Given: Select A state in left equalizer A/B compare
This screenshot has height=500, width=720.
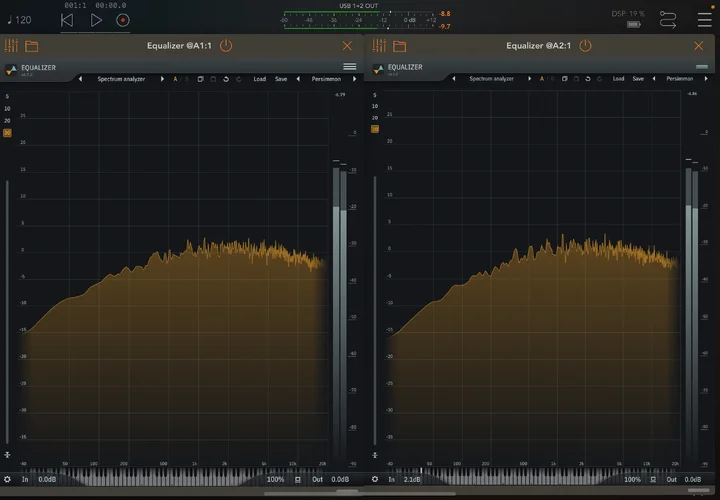Looking at the screenshot, I should 175,79.
